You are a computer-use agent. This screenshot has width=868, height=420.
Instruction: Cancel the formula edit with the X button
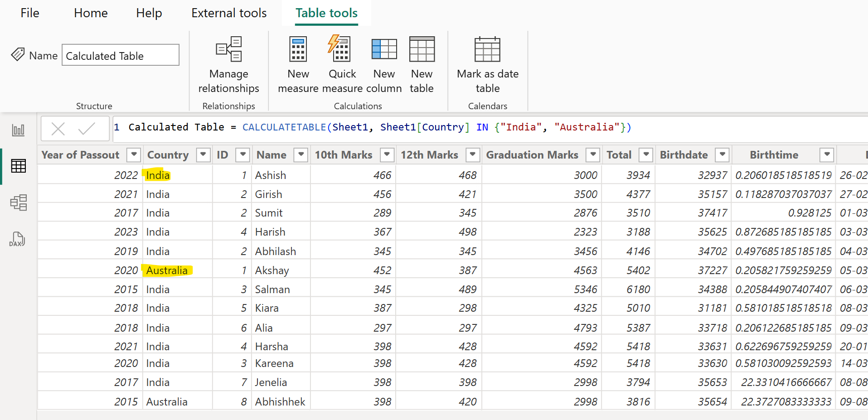tap(58, 128)
